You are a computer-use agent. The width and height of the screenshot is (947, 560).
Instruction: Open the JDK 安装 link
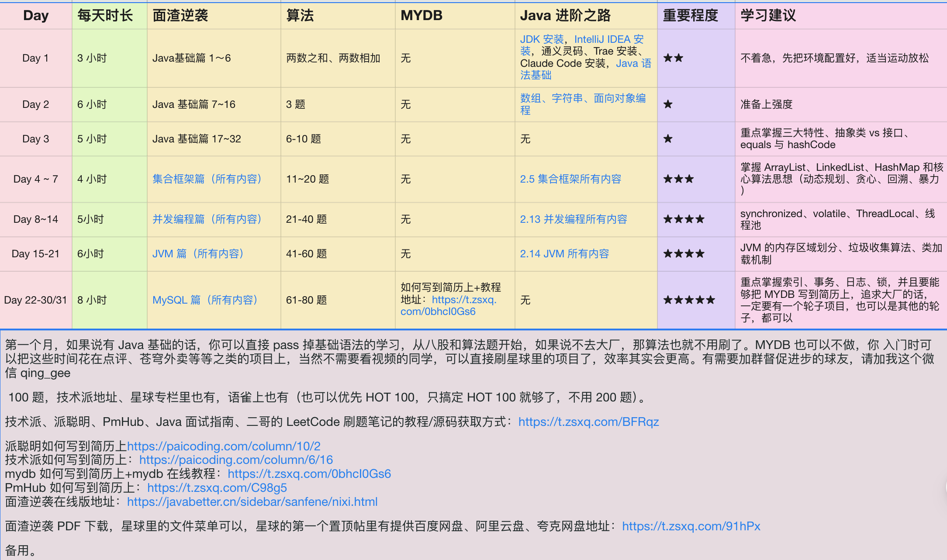click(542, 39)
